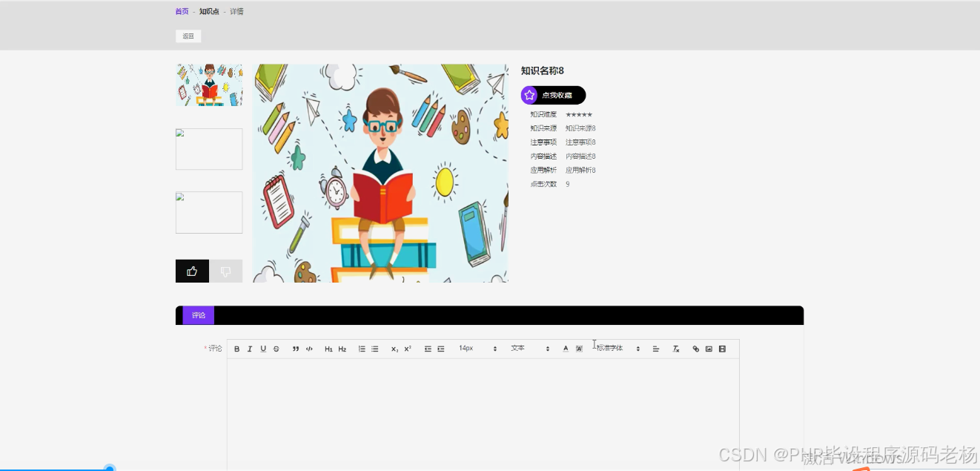Open the 知识点 breadcrumb link
Screen dimensions: 980x471
209,12
